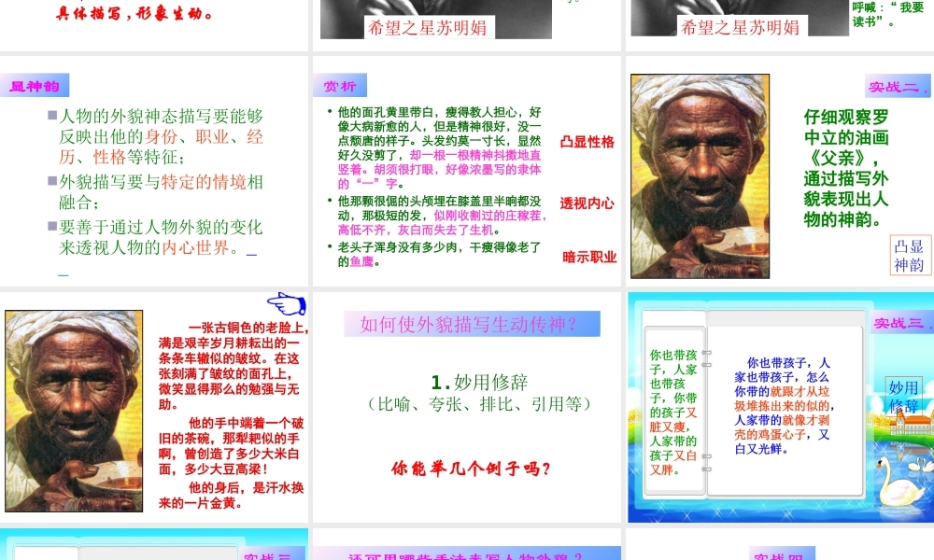
Task: Select the 赏析 title tag
Action: (340, 86)
